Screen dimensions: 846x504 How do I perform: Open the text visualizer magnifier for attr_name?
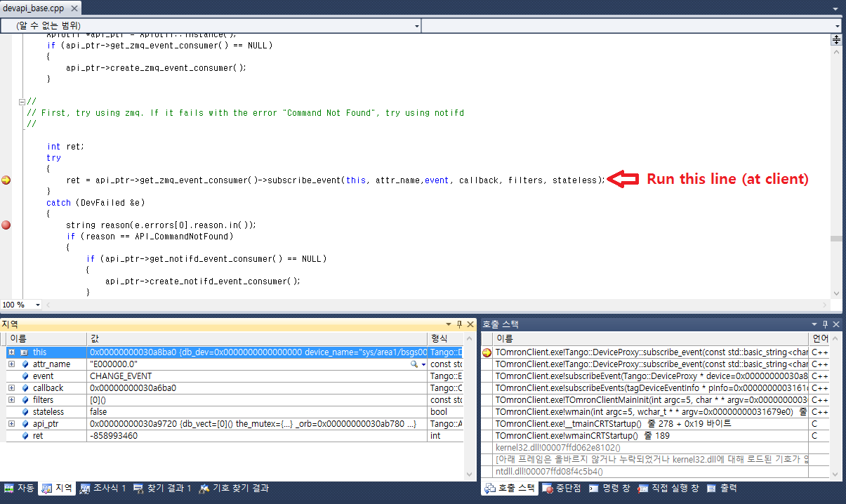tap(415, 364)
